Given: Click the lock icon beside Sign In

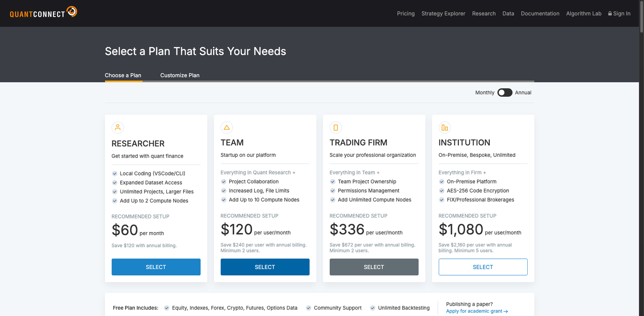Looking at the screenshot, I should click(610, 14).
